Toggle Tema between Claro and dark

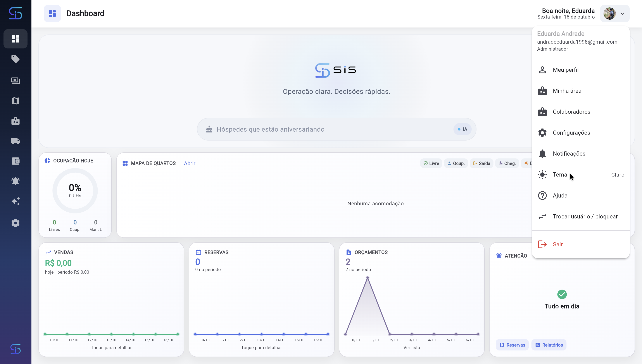tap(581, 175)
